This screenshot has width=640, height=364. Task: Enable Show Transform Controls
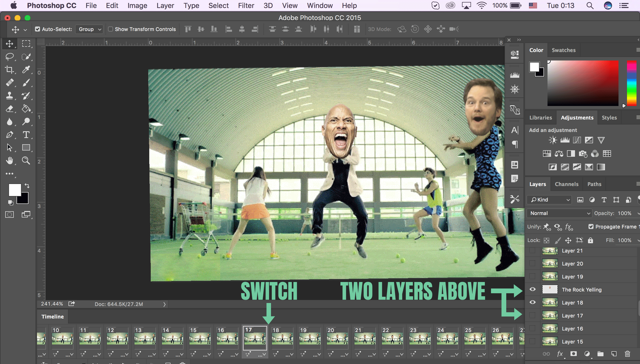point(111,29)
